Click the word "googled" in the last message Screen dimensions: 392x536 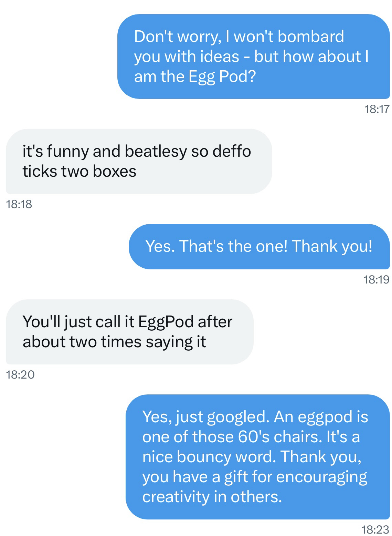point(237,417)
